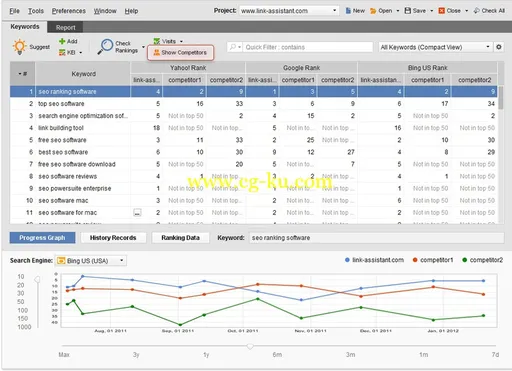
Task: Expand the Project dropdown list
Action: tap(334, 11)
